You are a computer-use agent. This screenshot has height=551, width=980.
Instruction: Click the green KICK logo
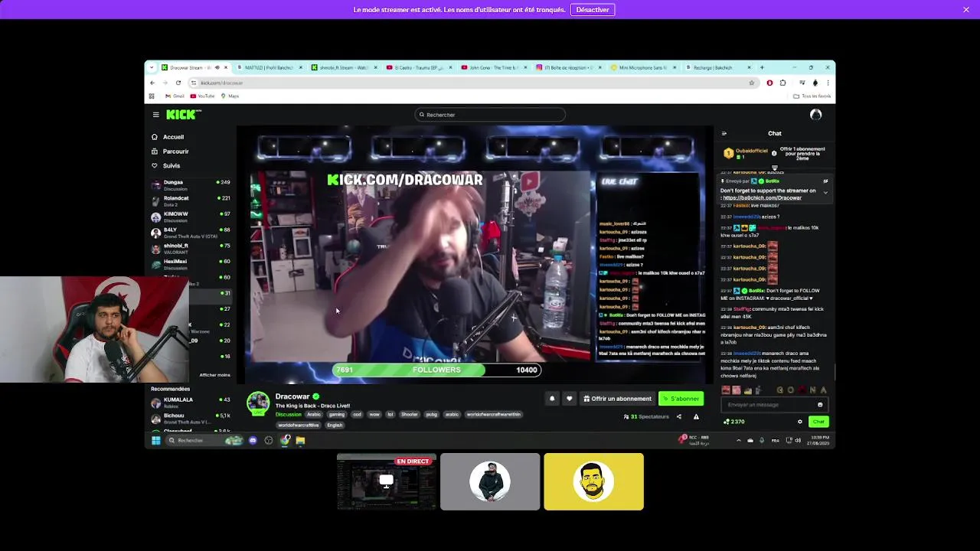point(183,114)
